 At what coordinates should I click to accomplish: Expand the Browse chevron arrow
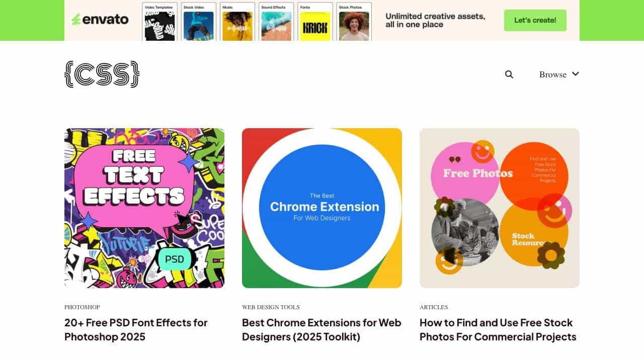click(x=576, y=74)
